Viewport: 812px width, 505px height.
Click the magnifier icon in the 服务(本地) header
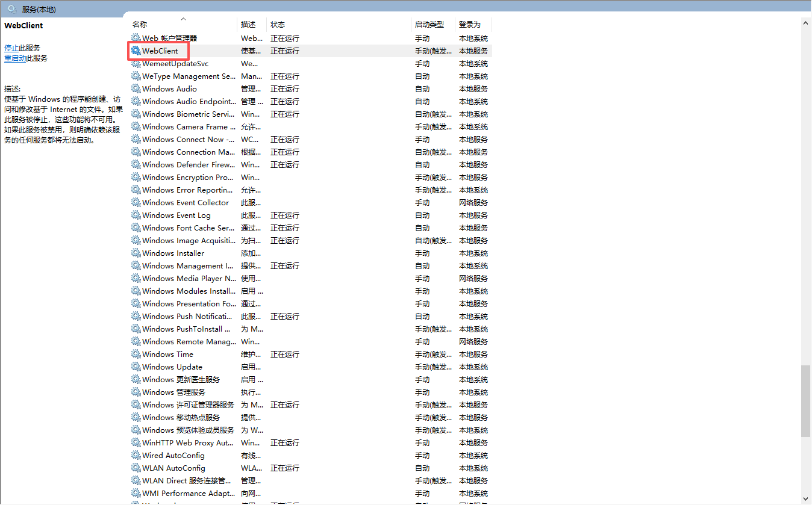pos(11,9)
